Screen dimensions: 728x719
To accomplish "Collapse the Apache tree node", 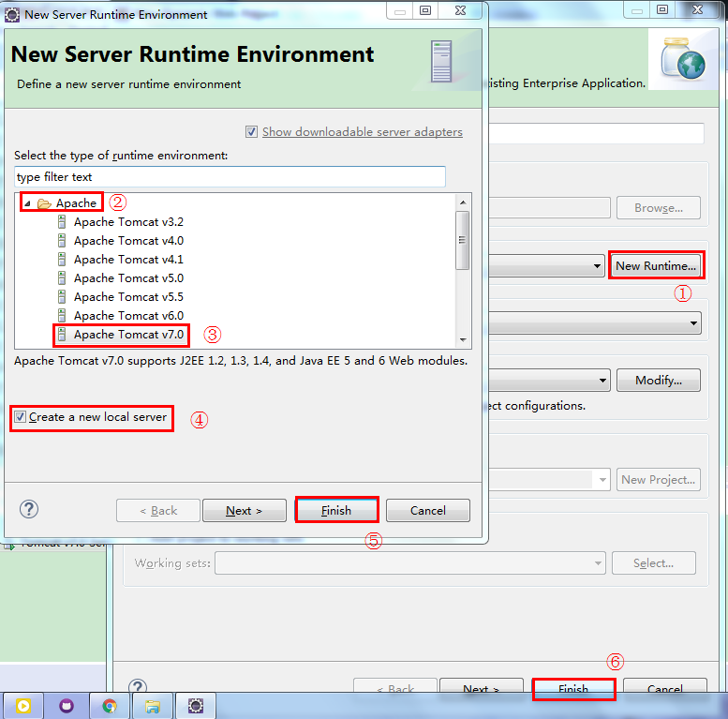I will [x=27, y=203].
